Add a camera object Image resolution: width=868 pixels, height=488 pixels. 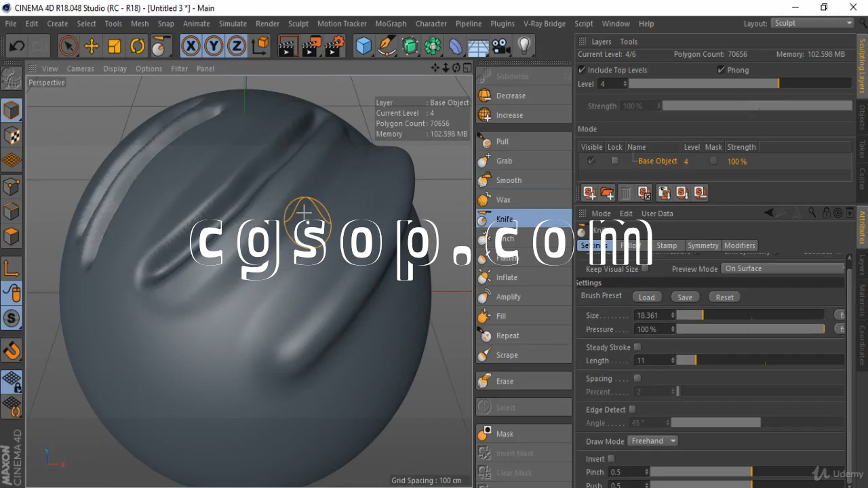500,46
